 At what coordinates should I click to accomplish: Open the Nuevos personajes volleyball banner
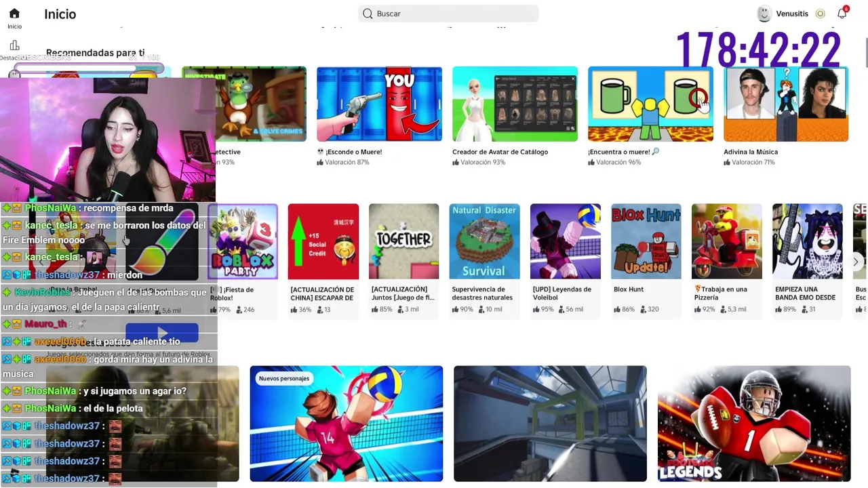[346, 424]
